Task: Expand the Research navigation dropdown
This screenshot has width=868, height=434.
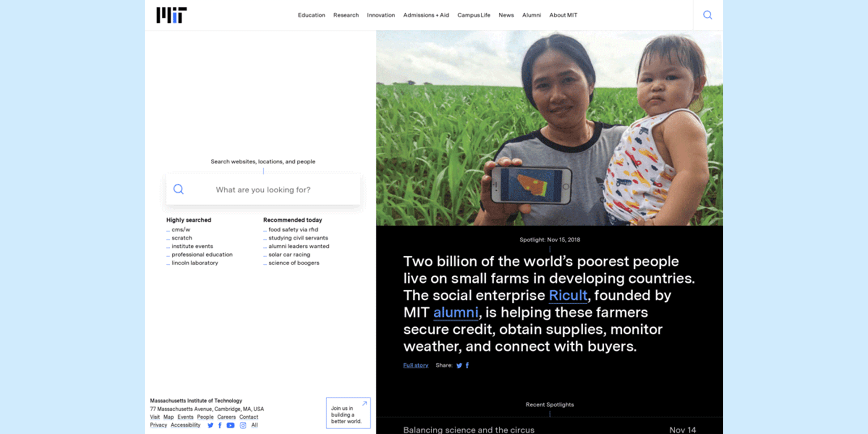Action: [x=345, y=15]
